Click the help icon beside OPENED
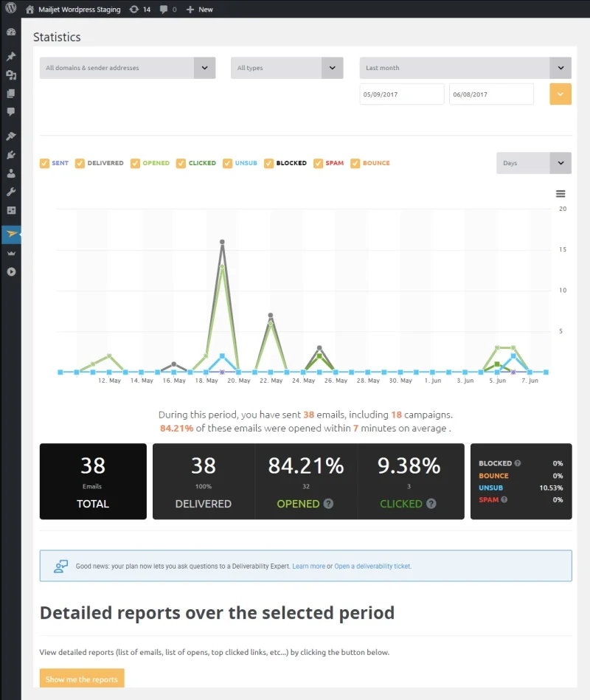This screenshot has width=590, height=700. click(x=328, y=504)
